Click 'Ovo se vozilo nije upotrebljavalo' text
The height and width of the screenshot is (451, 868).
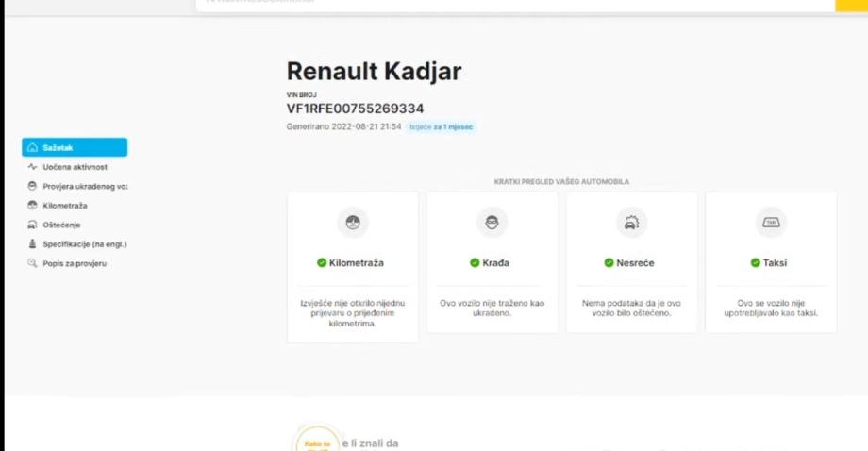[771, 308]
